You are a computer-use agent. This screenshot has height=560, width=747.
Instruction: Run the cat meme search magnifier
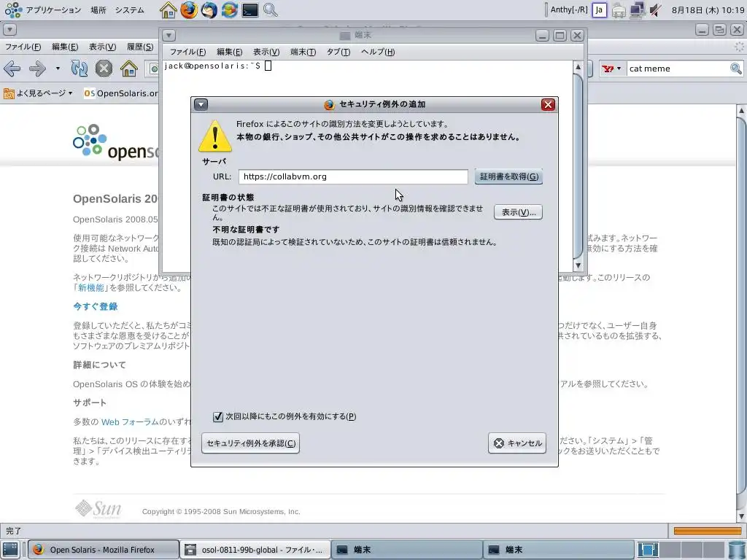pos(736,69)
